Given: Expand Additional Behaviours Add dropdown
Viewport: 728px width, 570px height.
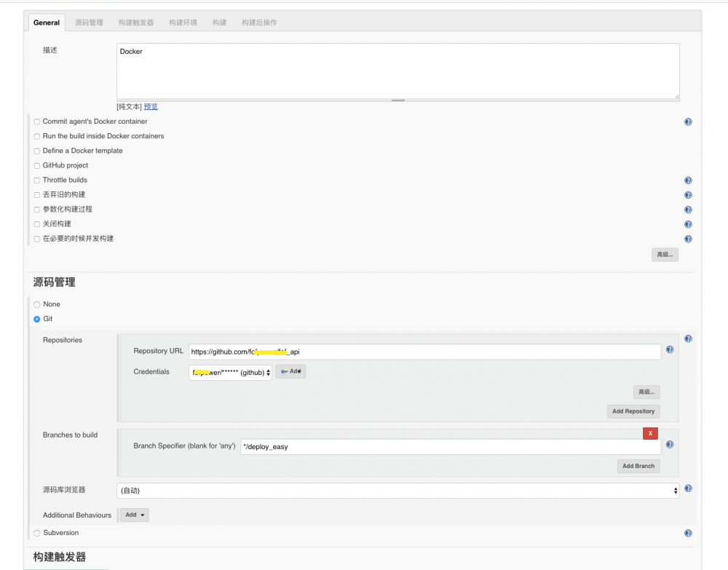Looking at the screenshot, I should point(134,515).
